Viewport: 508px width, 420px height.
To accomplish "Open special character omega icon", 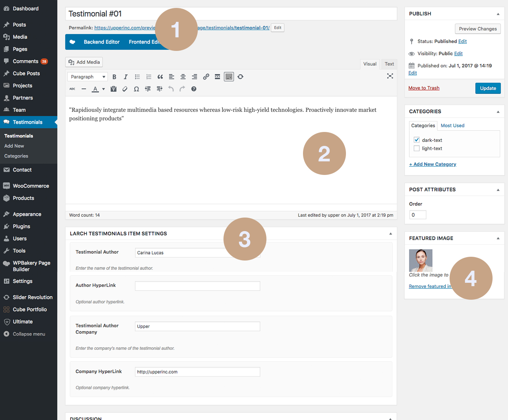I will [x=136, y=89].
